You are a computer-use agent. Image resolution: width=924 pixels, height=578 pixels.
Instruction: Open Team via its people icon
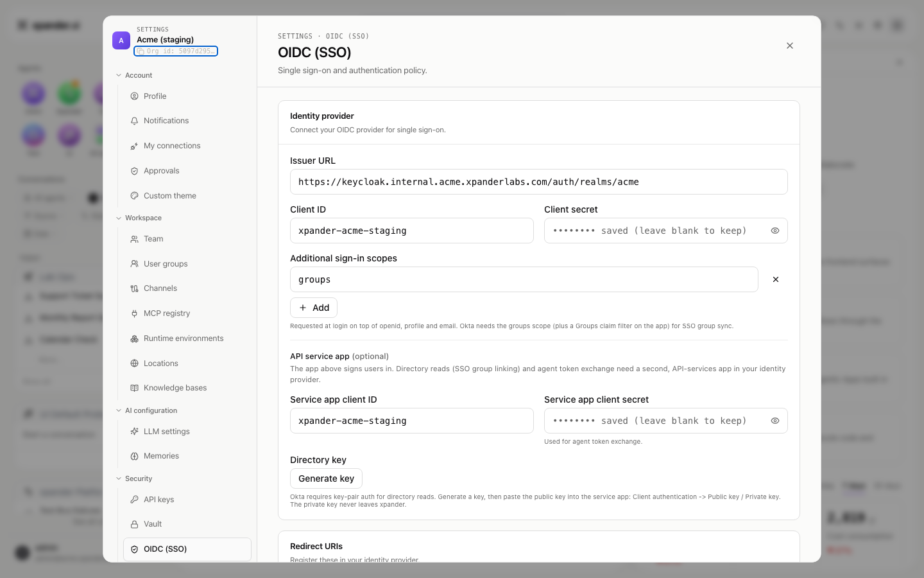click(x=135, y=239)
